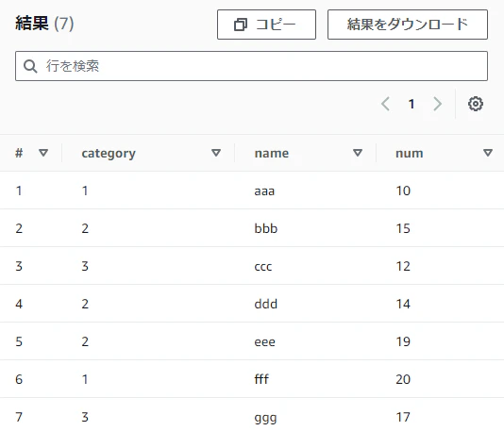Click the category column header text
This screenshot has width=504, height=431.
(x=109, y=154)
